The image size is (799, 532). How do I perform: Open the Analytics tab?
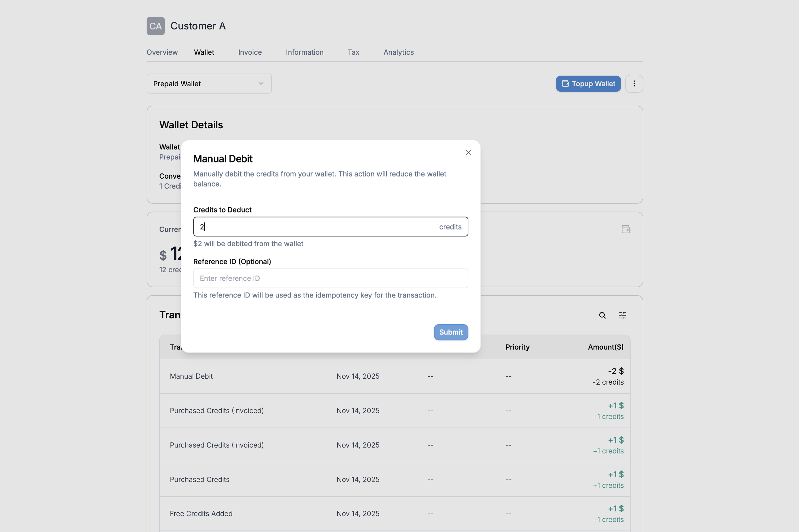click(399, 52)
